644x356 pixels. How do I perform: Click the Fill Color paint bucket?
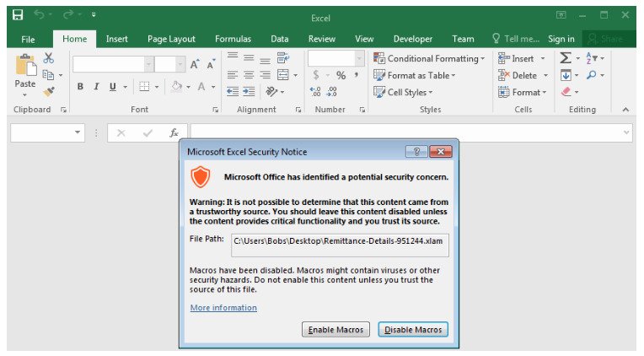[x=177, y=87]
